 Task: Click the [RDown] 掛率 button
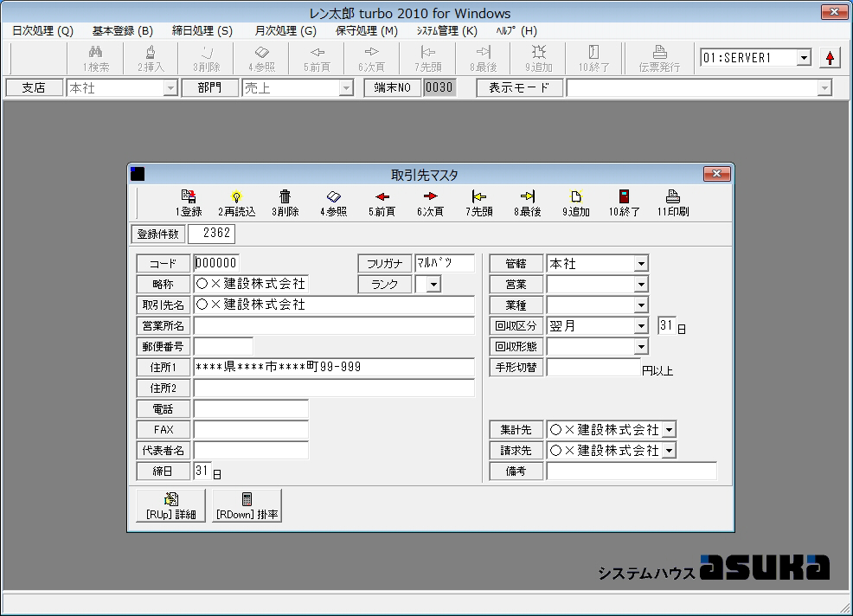pos(247,506)
